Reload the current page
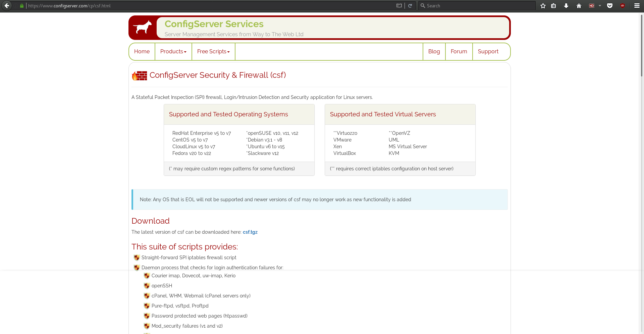Screen dimensions: 644x334 click(410, 6)
